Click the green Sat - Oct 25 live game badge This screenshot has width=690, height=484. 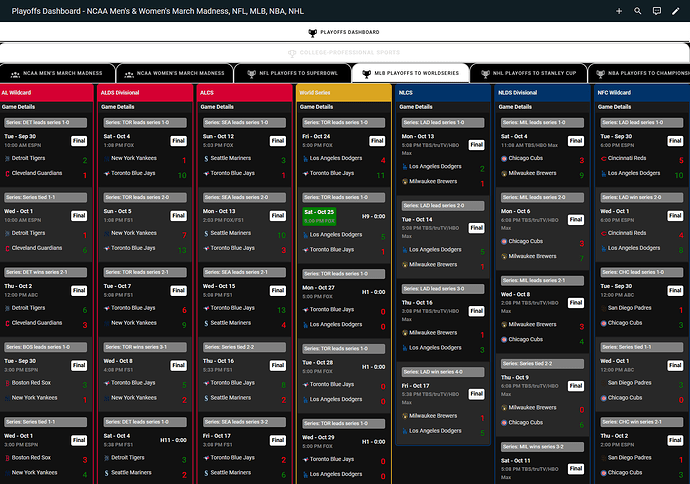[x=319, y=216]
